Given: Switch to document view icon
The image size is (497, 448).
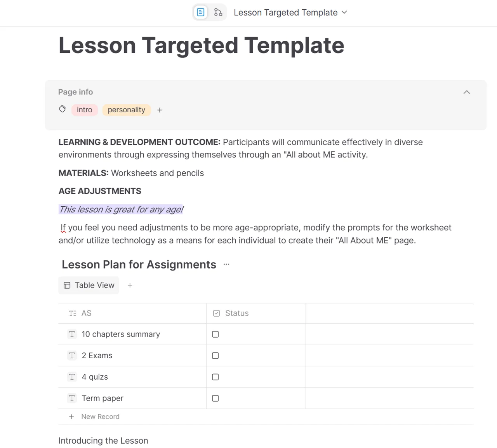Looking at the screenshot, I should [x=200, y=12].
